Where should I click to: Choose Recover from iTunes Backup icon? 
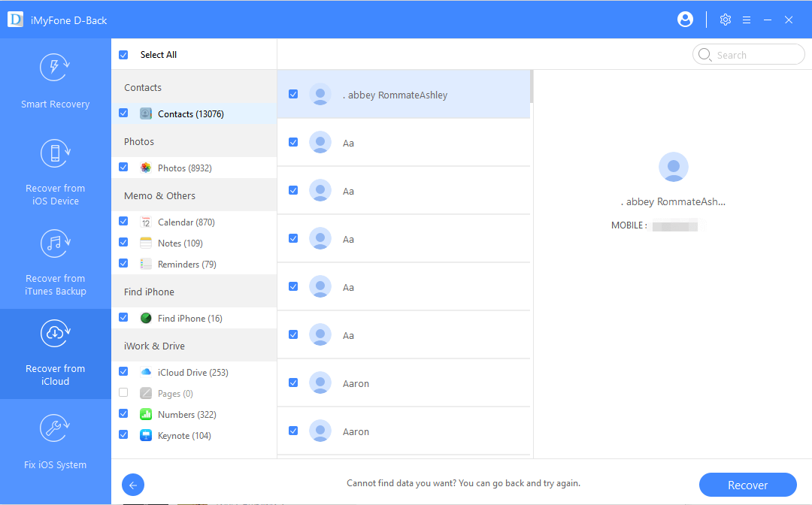point(55,243)
